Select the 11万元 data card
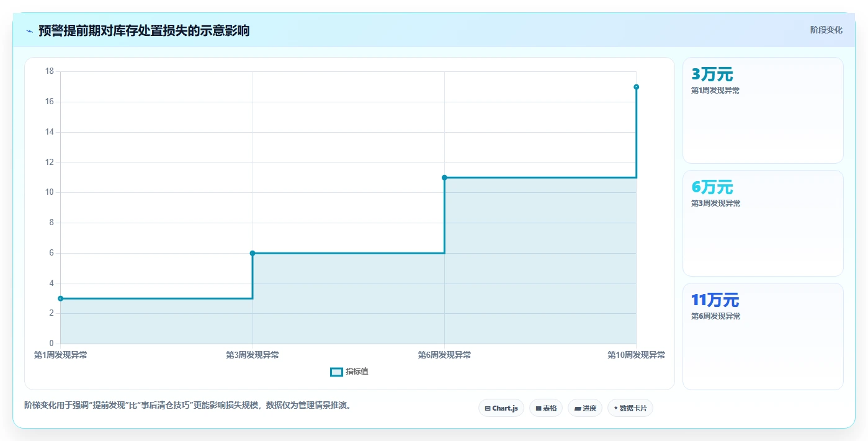Image resolution: width=868 pixels, height=441 pixels. 763,337
